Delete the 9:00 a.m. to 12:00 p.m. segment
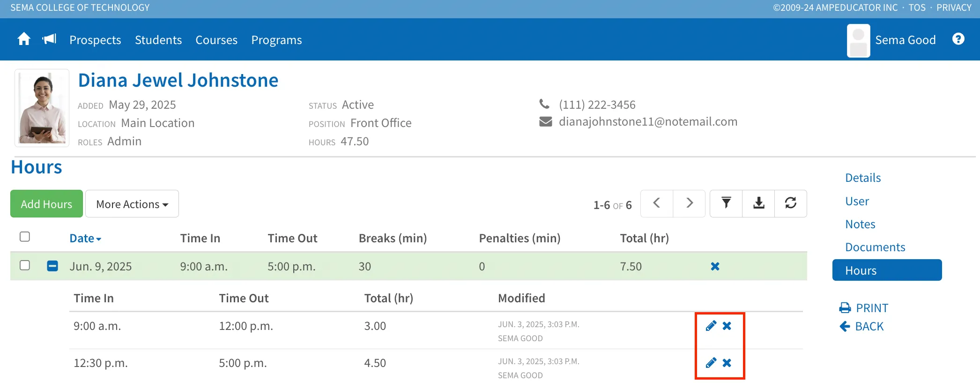 coord(727,326)
